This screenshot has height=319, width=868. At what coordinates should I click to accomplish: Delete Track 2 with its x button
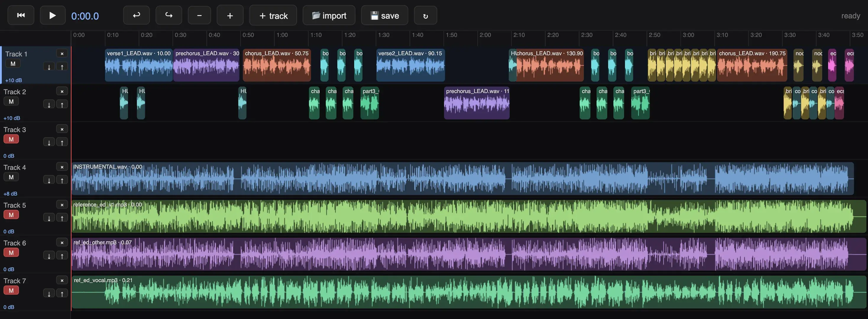(x=62, y=91)
